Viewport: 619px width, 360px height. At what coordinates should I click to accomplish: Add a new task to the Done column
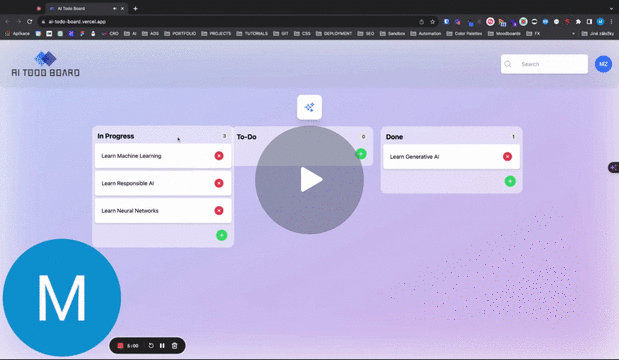[510, 181]
